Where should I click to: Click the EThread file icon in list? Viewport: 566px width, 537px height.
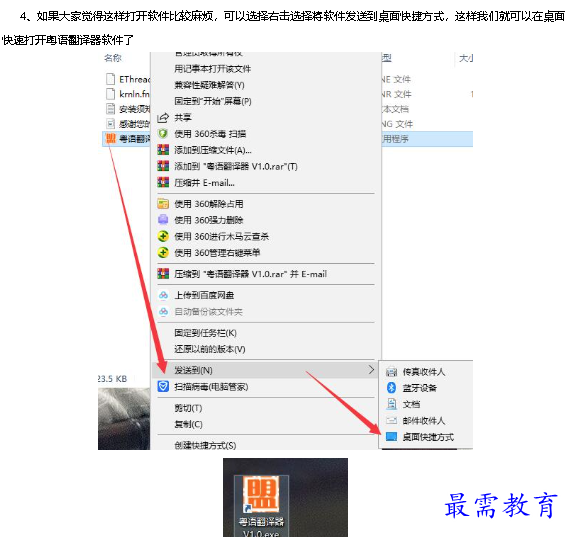pos(111,79)
